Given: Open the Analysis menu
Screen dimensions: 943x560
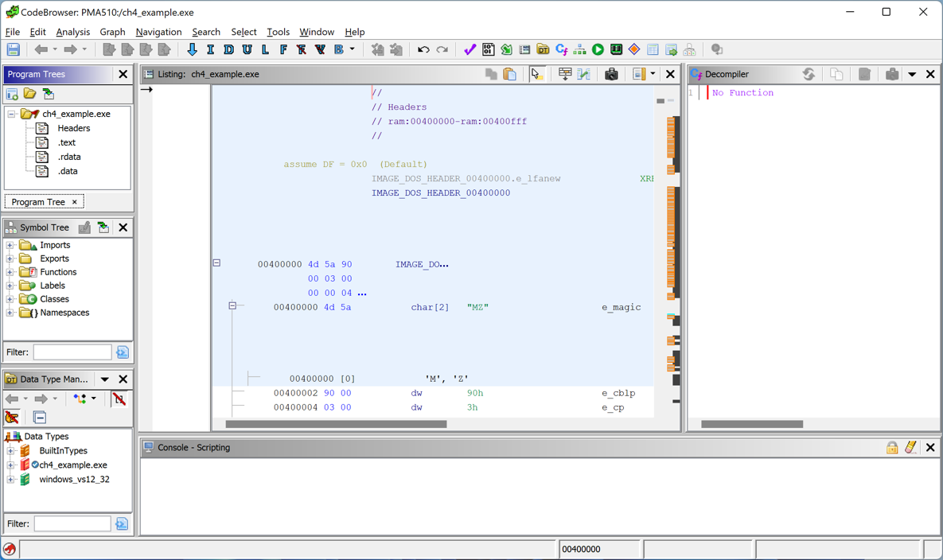Looking at the screenshot, I should (72, 32).
